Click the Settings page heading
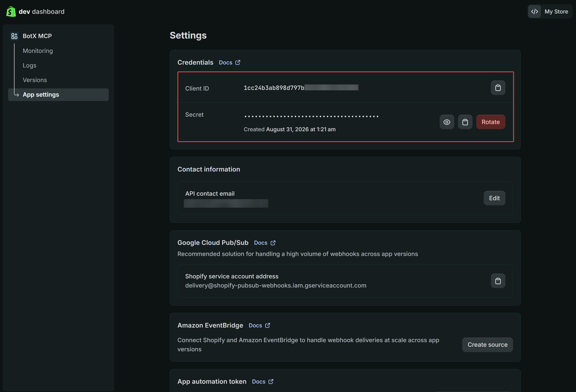Image resolution: width=576 pixels, height=392 pixels. coord(188,35)
